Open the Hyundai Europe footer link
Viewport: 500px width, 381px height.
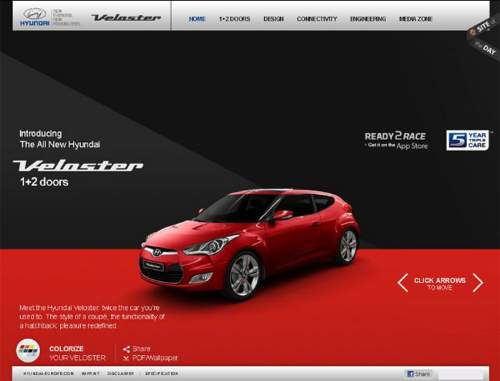coord(48,374)
